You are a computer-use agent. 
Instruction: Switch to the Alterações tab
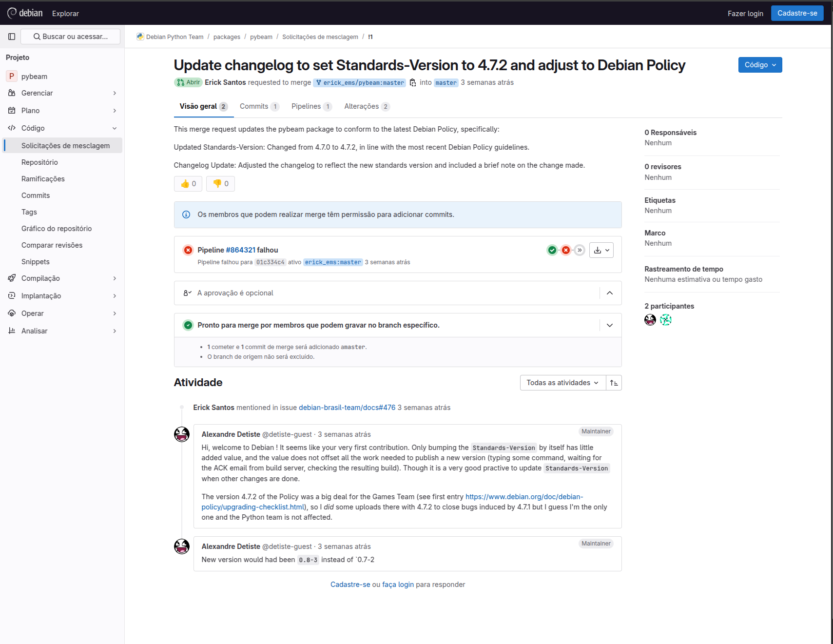pos(367,106)
